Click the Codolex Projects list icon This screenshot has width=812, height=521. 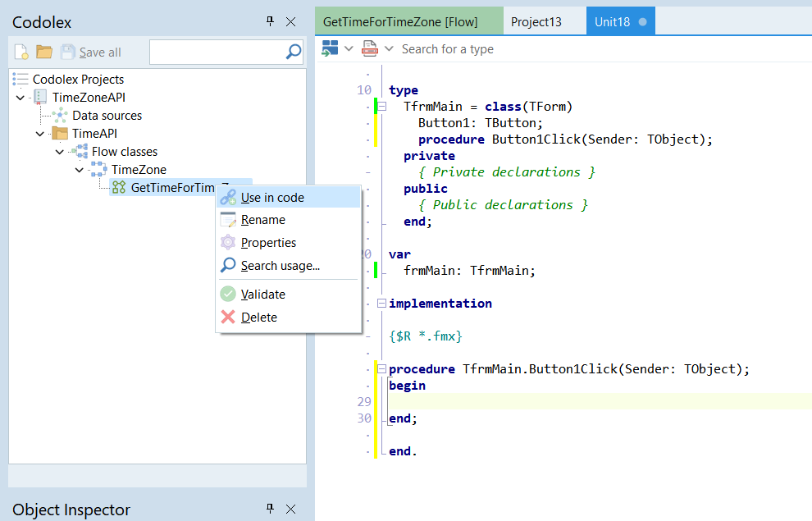pos(21,80)
